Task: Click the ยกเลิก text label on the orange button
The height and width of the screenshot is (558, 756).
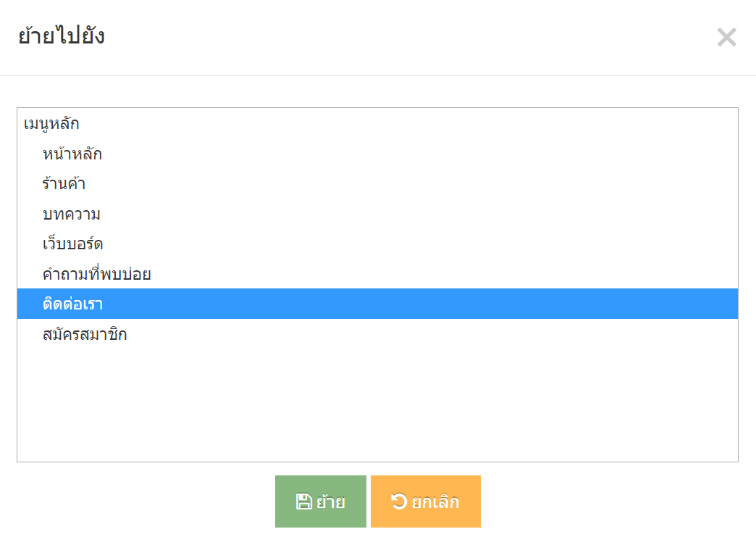Action: click(435, 501)
